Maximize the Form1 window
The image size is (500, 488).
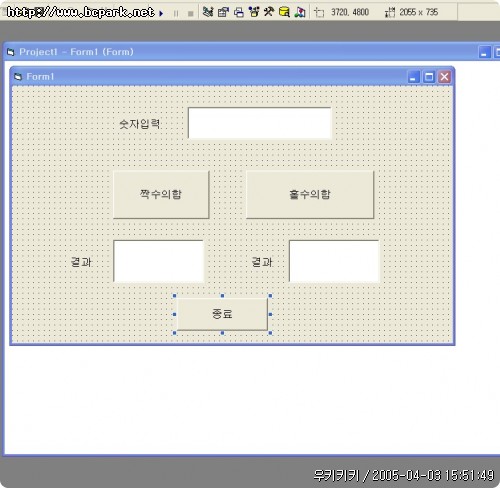tap(429, 77)
